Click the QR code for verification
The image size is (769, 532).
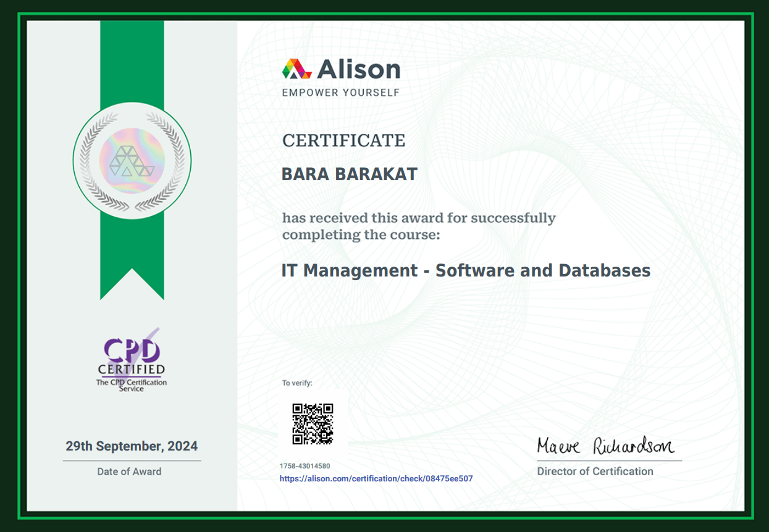point(313,424)
